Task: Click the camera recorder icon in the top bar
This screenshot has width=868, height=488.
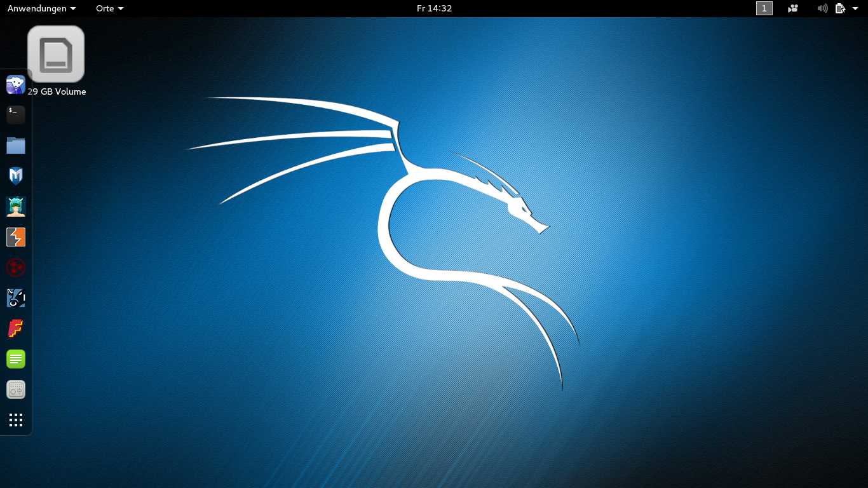Action: (793, 8)
